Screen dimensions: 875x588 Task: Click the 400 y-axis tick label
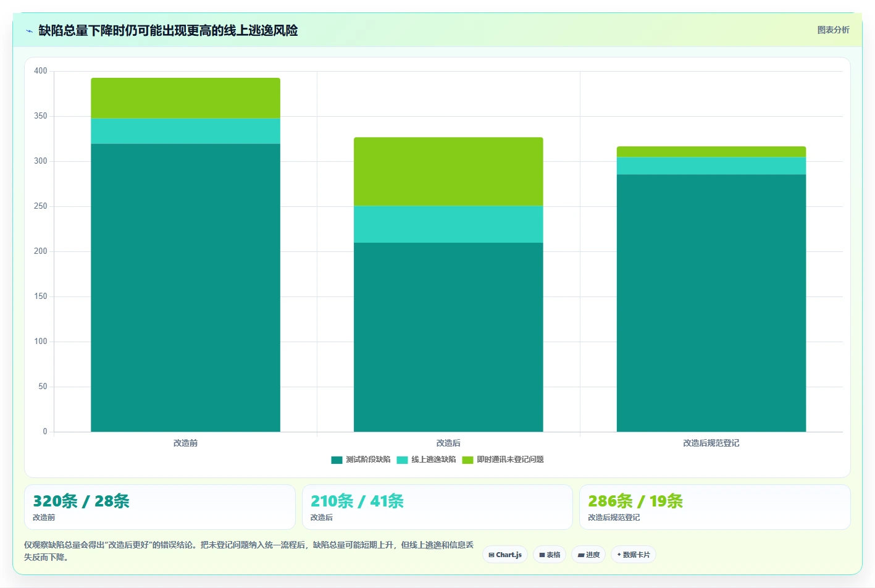tap(41, 71)
